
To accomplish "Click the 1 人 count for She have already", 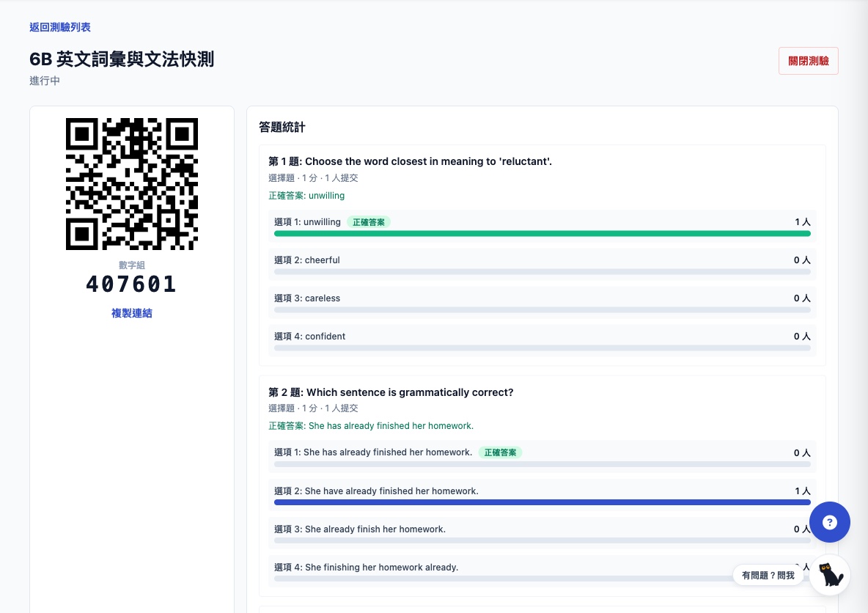I will pyautogui.click(x=802, y=491).
